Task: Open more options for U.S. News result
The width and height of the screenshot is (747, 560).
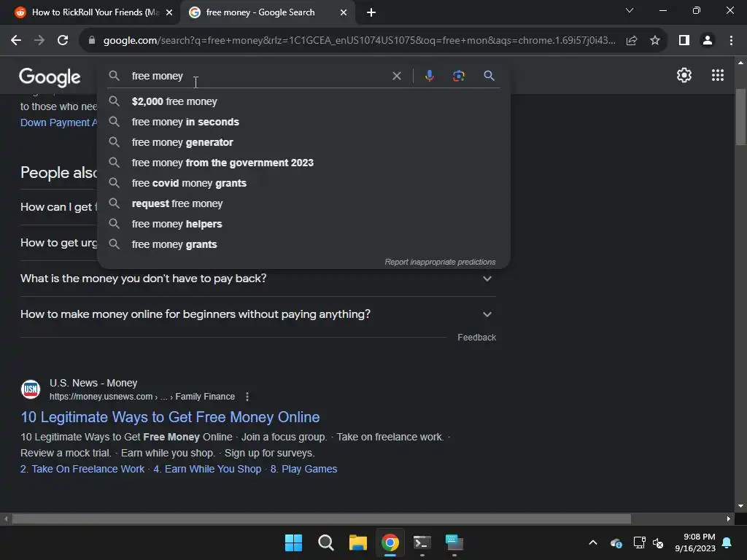Action: (x=247, y=397)
